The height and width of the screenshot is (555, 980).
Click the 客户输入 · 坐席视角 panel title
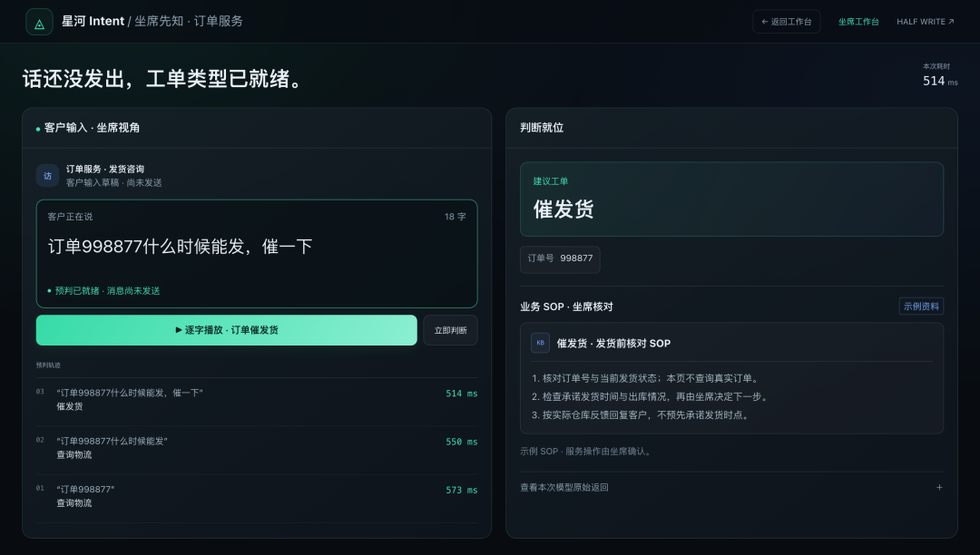point(92,128)
